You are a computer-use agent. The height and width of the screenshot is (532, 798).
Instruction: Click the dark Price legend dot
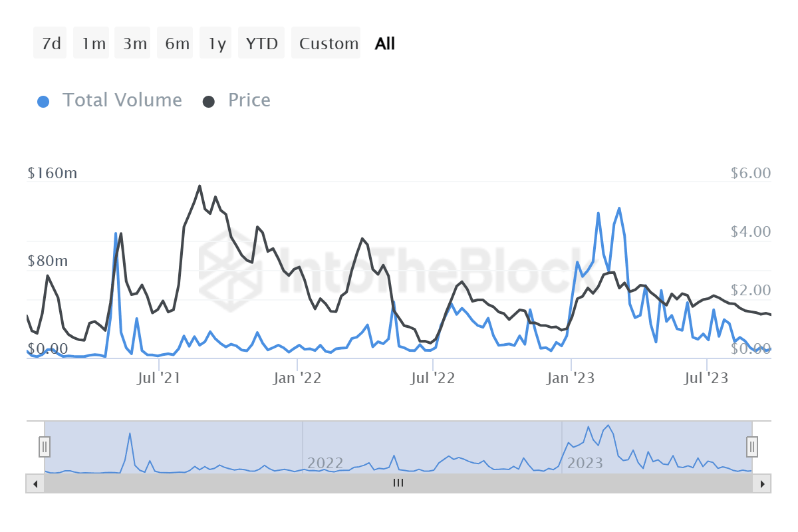(210, 100)
